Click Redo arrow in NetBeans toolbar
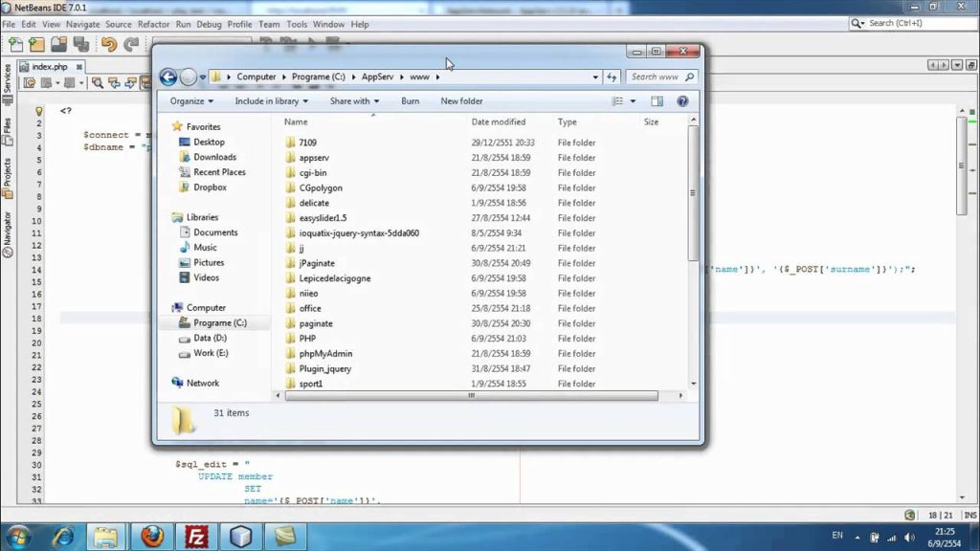 click(131, 44)
